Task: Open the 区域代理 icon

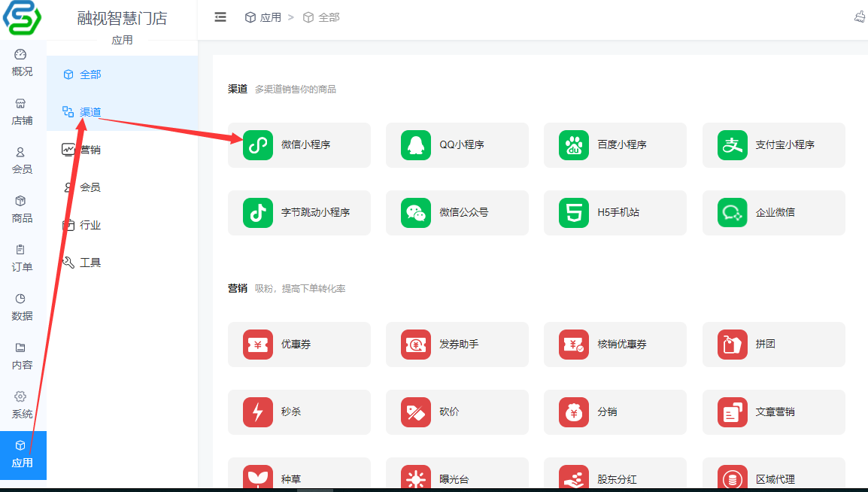Action: coord(733,477)
